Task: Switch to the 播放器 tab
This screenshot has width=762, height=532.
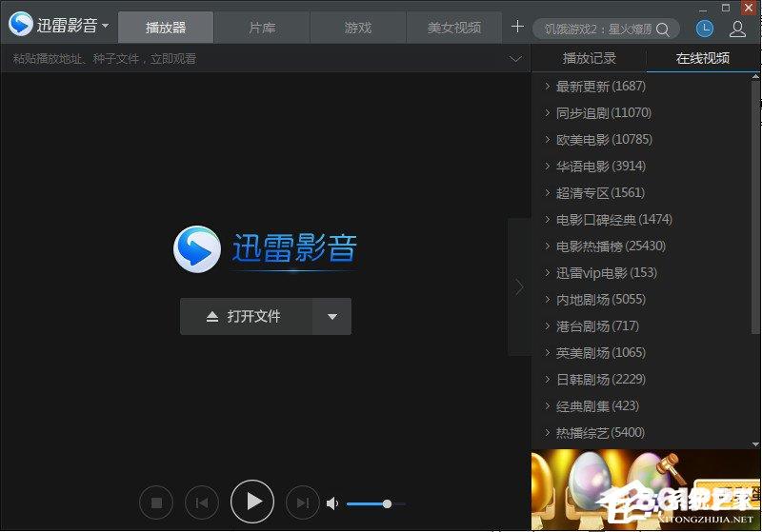Action: [166, 28]
